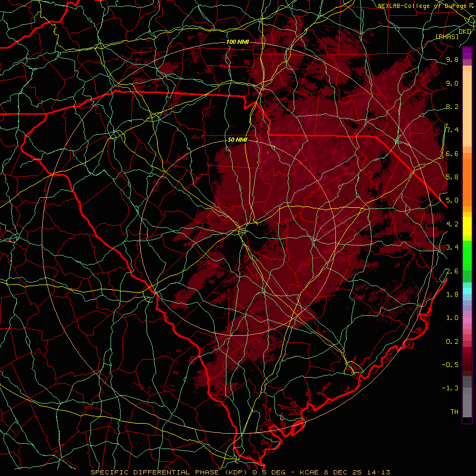Click the KCAE station ID in caption

point(309,472)
